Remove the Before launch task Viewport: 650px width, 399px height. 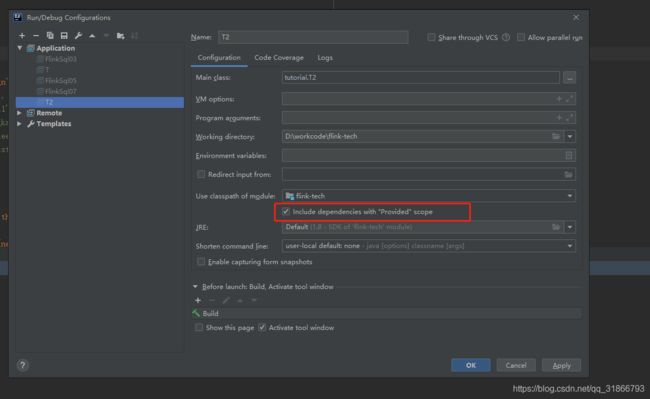tap(212, 300)
